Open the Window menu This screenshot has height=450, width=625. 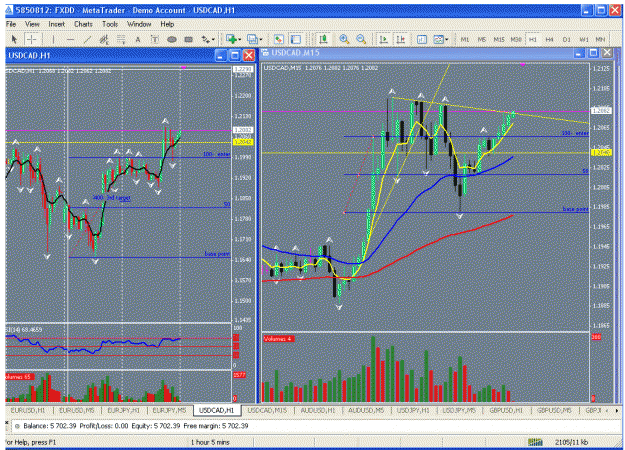tap(139, 24)
